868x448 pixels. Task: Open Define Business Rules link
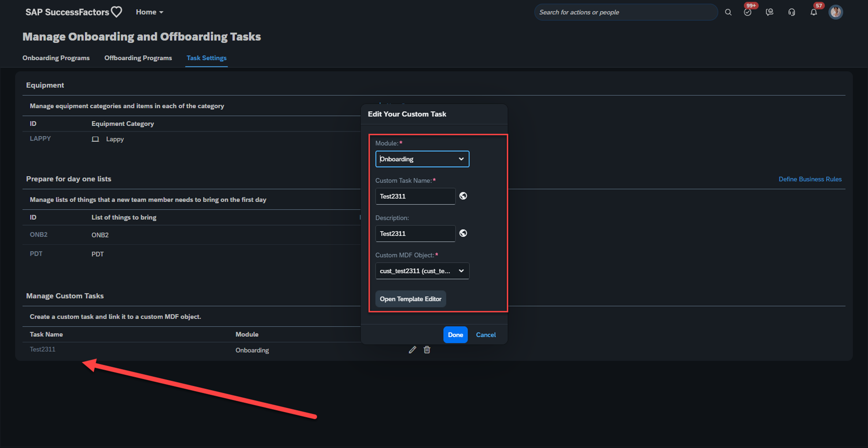point(810,179)
